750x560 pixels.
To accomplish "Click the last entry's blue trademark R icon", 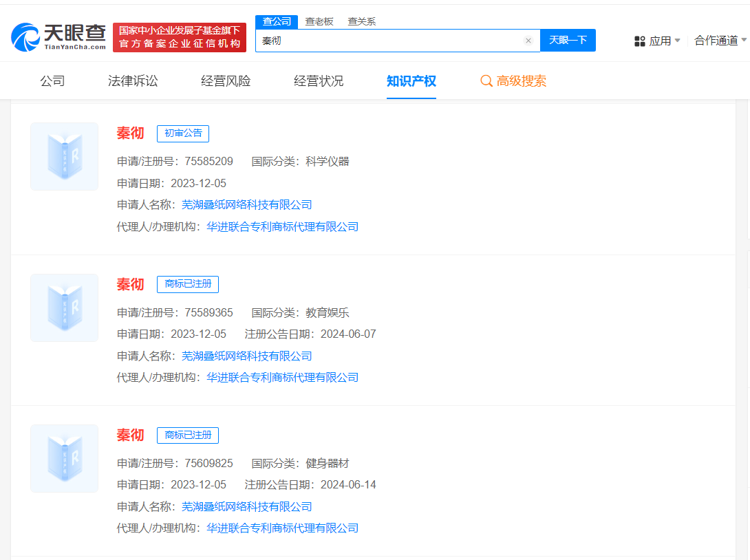I will tap(64, 458).
